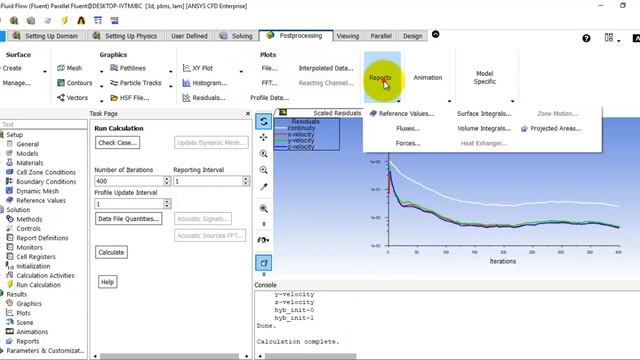Click the view axis orientation icon
640x360 pixels.
click(x=263, y=240)
